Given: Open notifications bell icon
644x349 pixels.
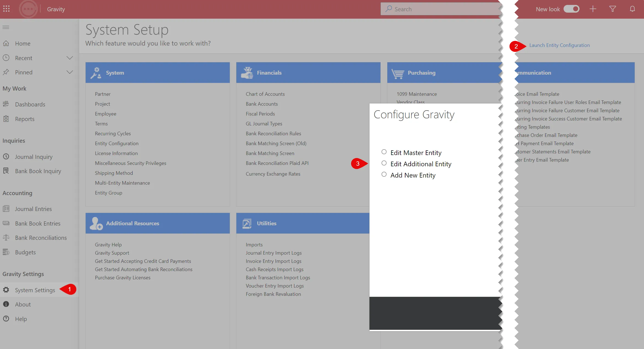Looking at the screenshot, I should tap(632, 9).
